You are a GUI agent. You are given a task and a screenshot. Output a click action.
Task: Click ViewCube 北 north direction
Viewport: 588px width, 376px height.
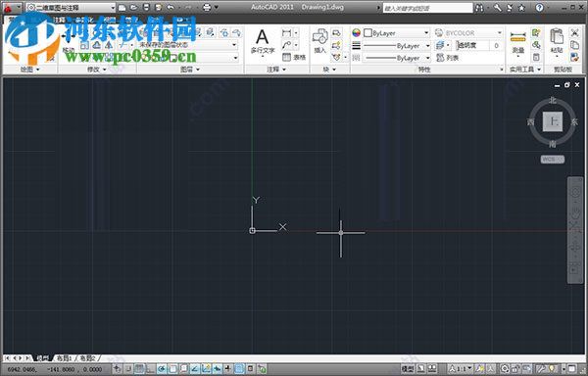coord(553,100)
